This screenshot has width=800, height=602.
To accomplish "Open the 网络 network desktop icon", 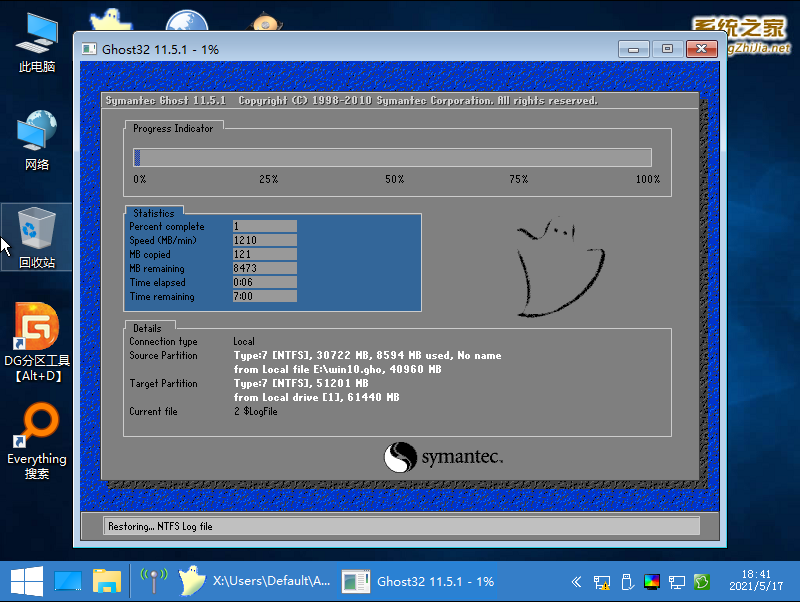I will point(37,140).
